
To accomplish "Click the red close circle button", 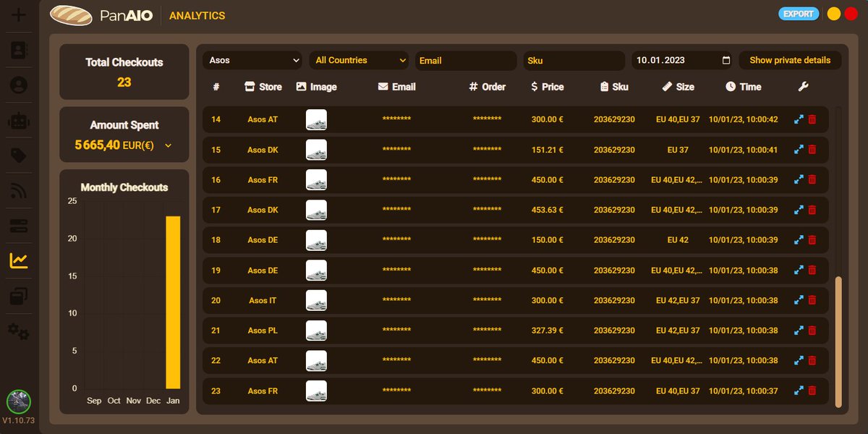I will [x=851, y=14].
